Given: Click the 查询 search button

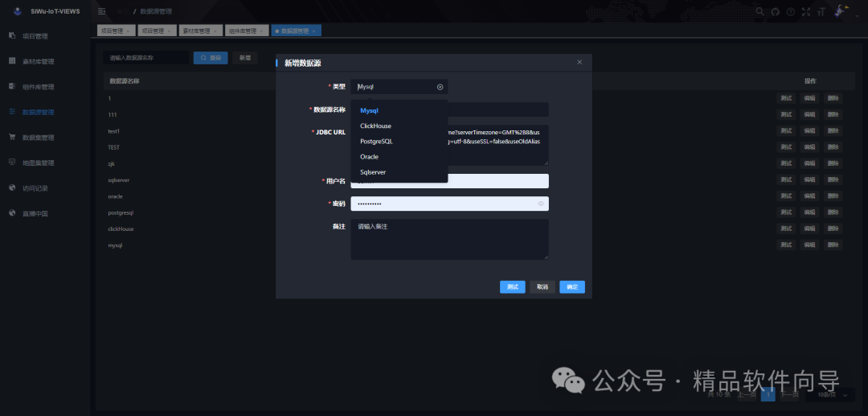Looking at the screenshot, I should click(x=211, y=58).
